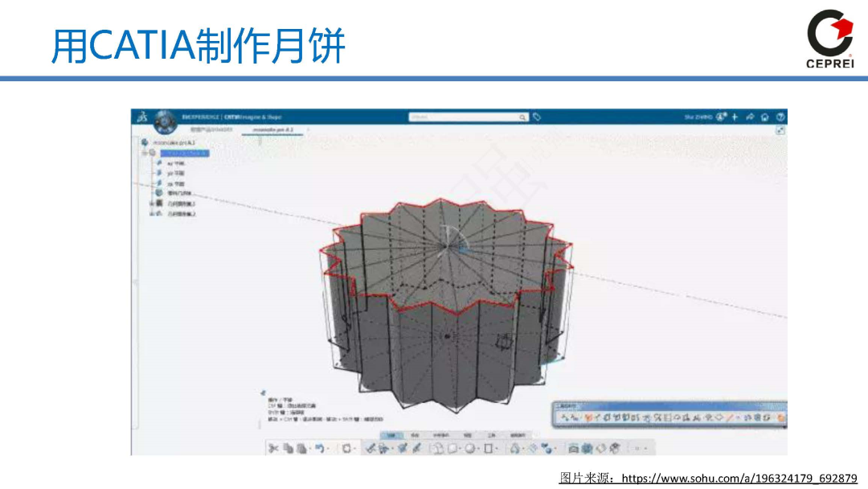Click the rectangle shape icon

pos(489,449)
